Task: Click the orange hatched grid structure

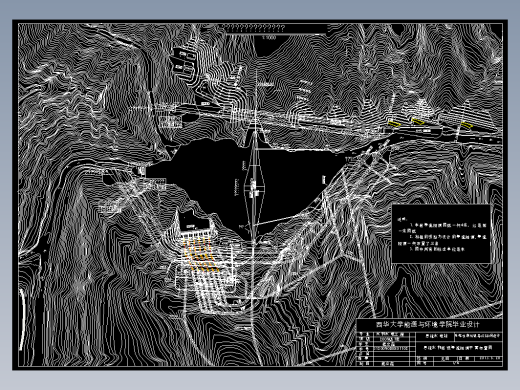Action: 201,253
